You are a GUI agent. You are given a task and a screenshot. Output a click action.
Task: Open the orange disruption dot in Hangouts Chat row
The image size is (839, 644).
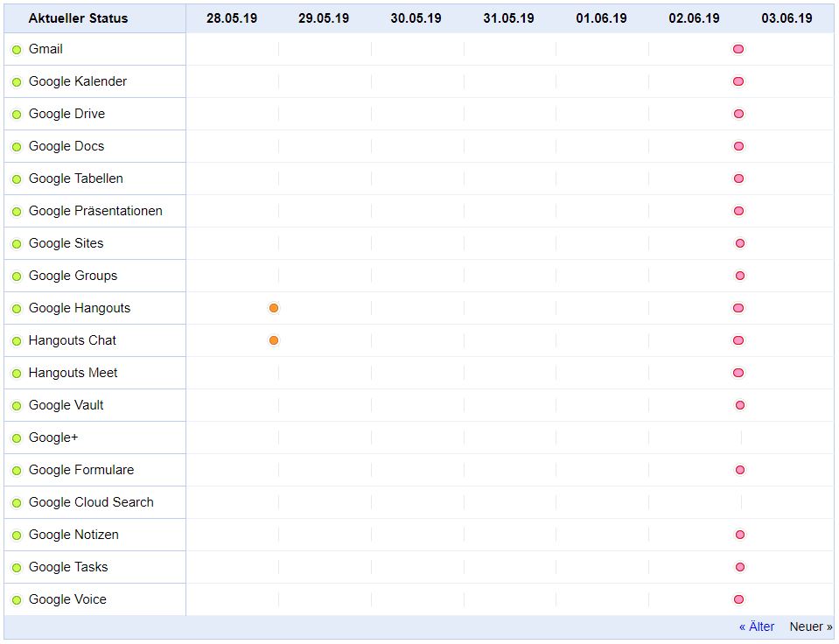click(x=274, y=340)
